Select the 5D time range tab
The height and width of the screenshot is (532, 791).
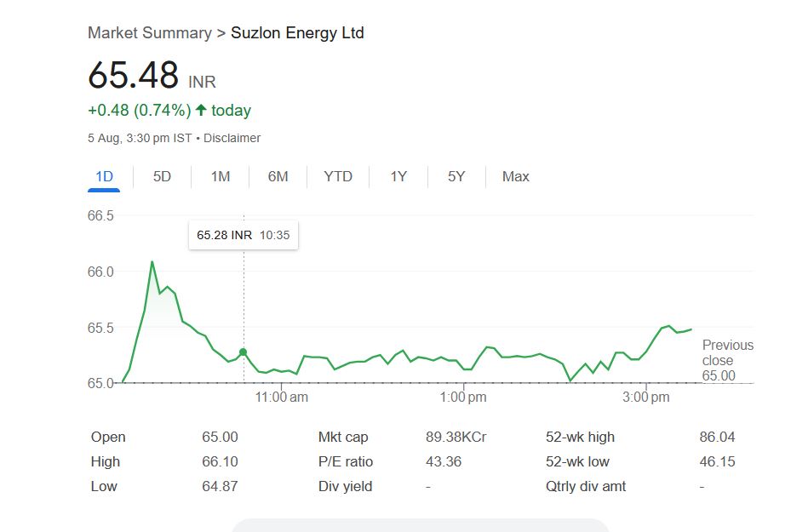point(162,177)
